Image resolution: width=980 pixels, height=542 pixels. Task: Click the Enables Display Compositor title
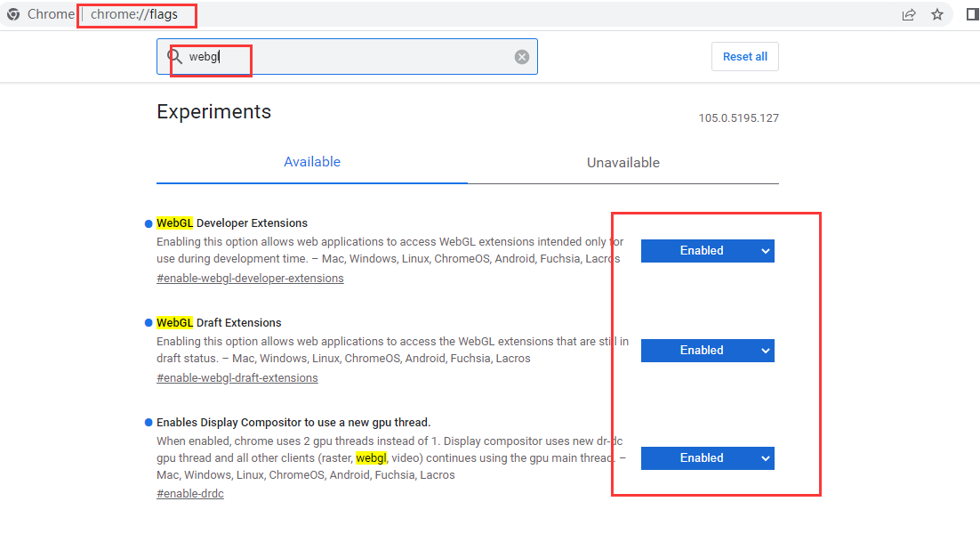[293, 423]
